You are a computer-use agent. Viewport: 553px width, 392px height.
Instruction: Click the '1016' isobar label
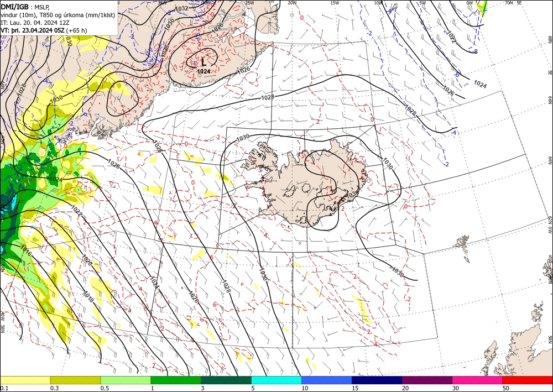point(26,250)
